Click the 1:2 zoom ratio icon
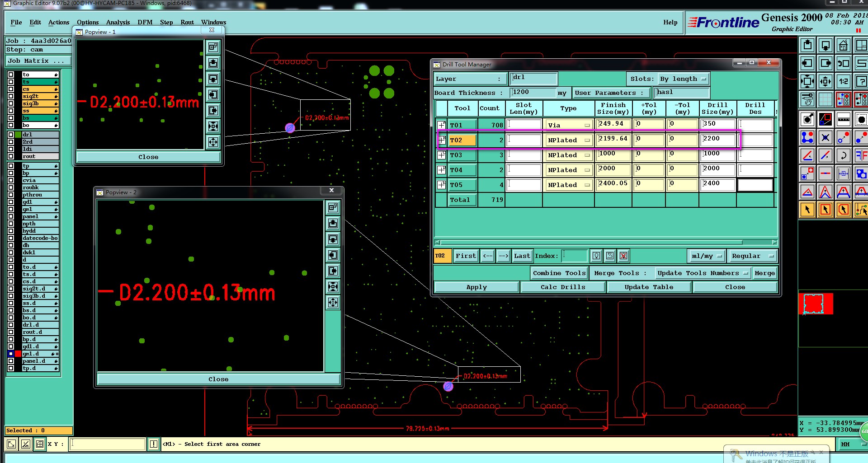The image size is (868, 463). pos(844,81)
